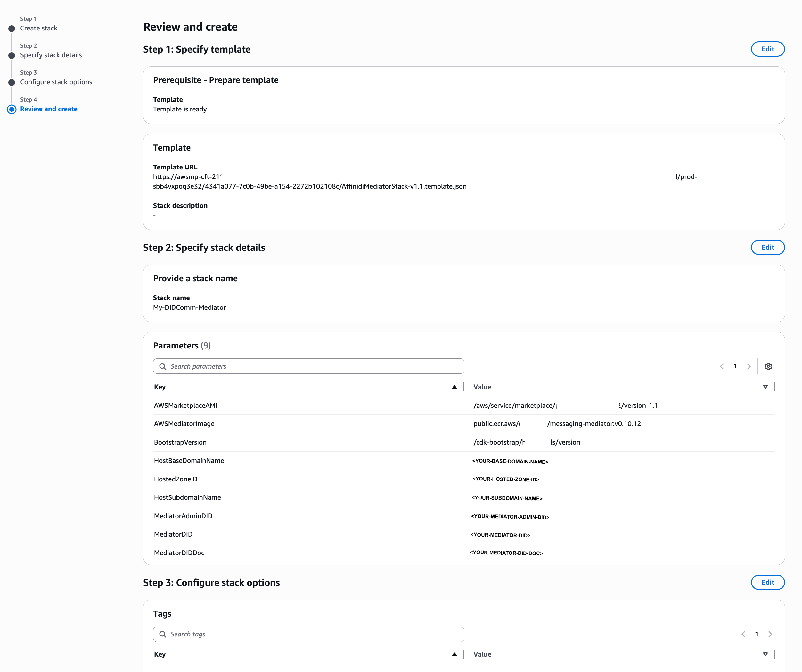Sort parameters by Value column arrow
The image size is (802, 672).
(x=765, y=387)
